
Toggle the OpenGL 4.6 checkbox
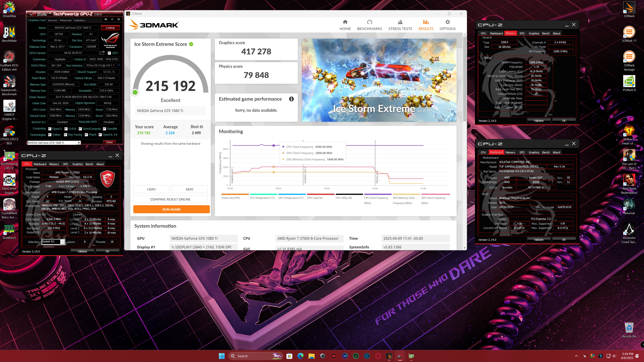[100, 135]
